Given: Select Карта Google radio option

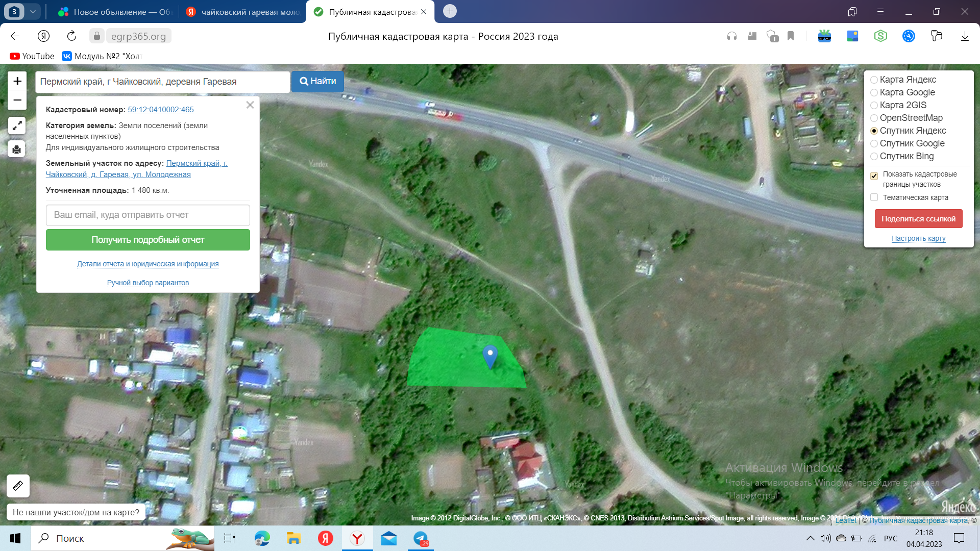Looking at the screenshot, I should pyautogui.click(x=874, y=92).
